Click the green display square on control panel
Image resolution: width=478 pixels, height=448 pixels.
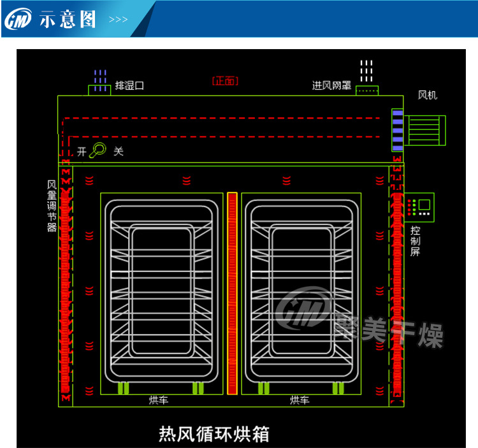tap(424, 205)
